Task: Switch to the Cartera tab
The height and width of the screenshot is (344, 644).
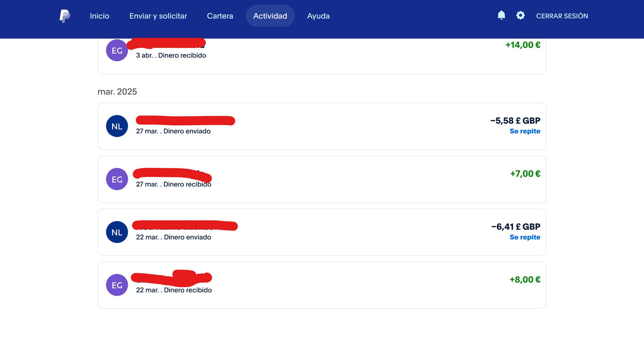Action: [220, 16]
